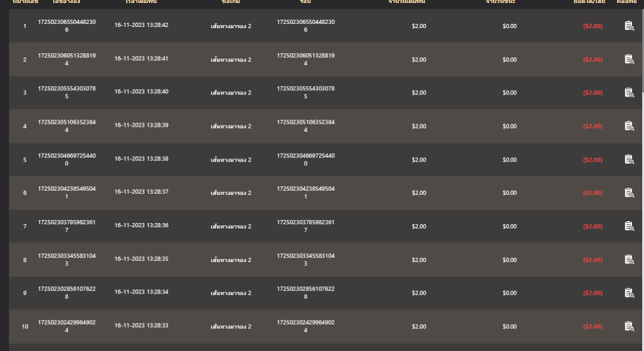View bet details for the 13:28:38 entry
Viewport: 644px width, 351px height.
tap(628, 160)
